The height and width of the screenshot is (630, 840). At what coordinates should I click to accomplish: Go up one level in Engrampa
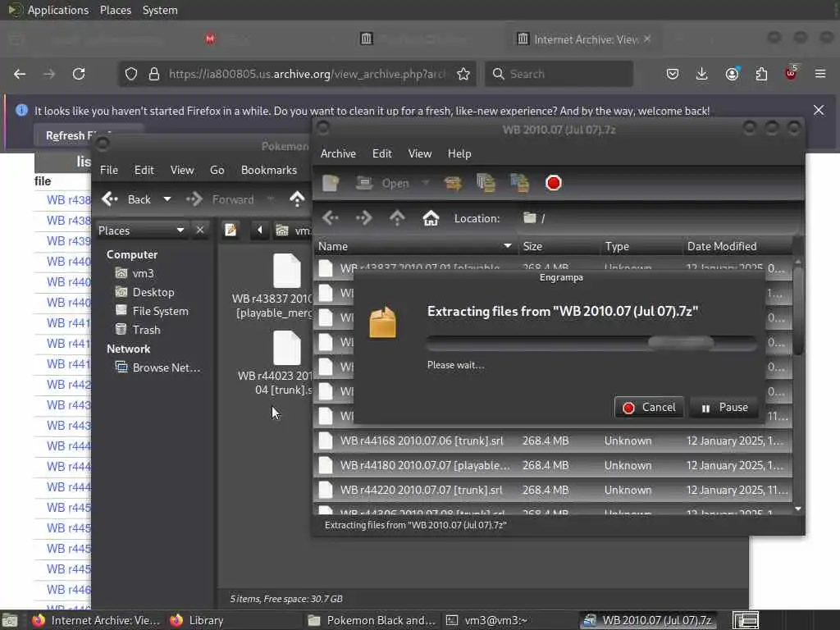(x=397, y=218)
